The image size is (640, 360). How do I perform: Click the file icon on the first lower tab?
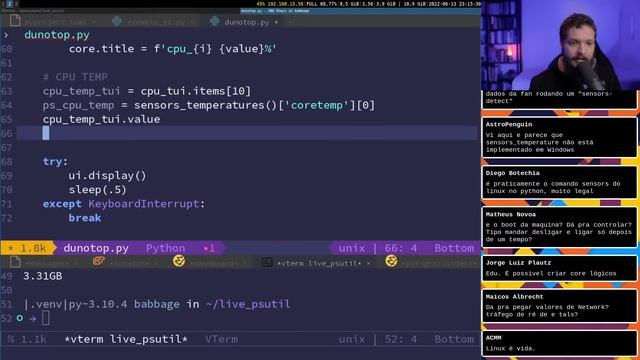point(16,262)
